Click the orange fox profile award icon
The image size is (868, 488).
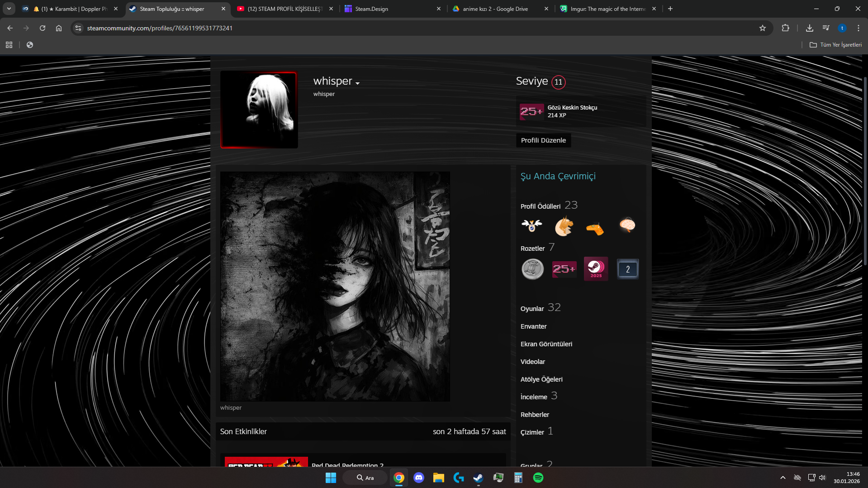[564, 226]
